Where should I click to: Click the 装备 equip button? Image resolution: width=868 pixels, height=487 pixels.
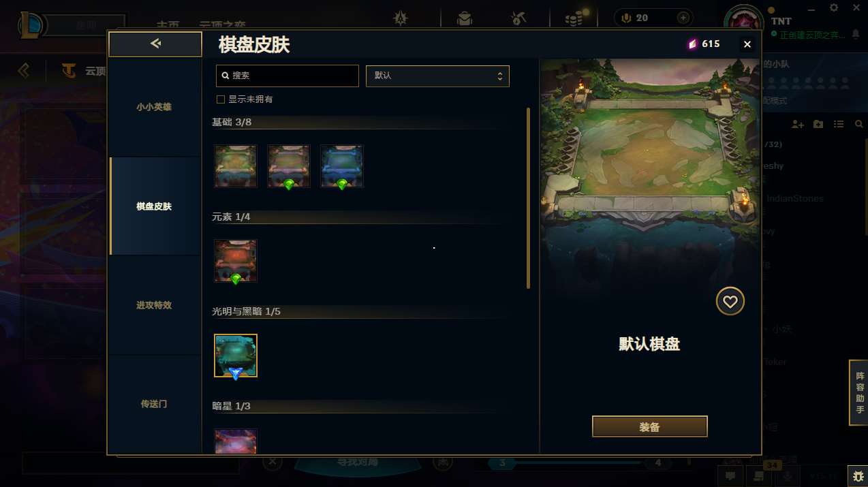[650, 427]
